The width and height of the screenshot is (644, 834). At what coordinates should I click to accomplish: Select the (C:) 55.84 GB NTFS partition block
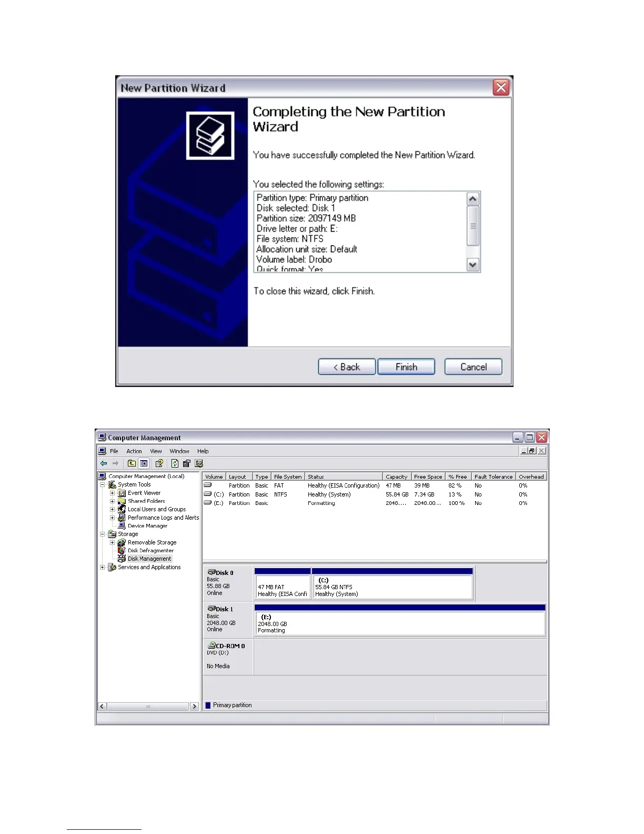pyautogui.click(x=393, y=583)
